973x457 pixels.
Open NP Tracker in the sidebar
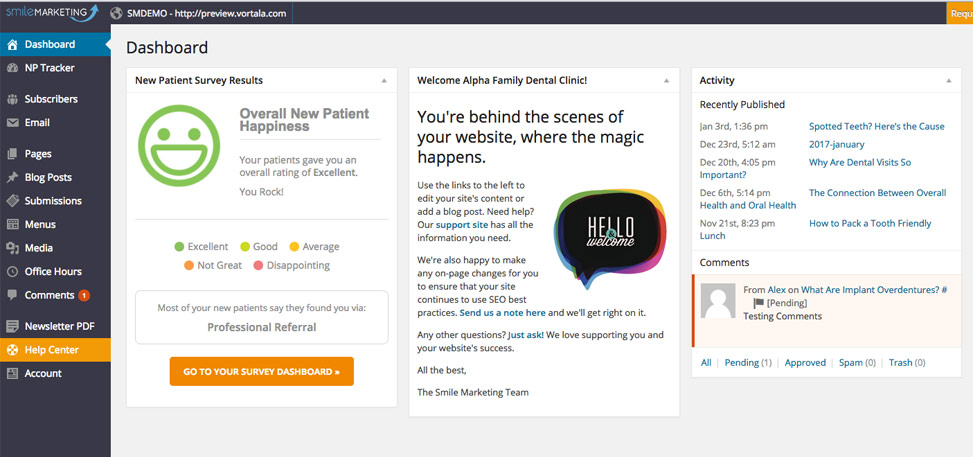[55, 68]
